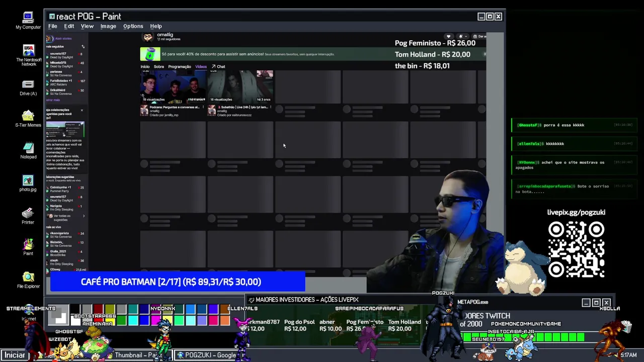Select black color swatch in Paint palette
Screen dimensions: 644x362
click(x=75, y=309)
